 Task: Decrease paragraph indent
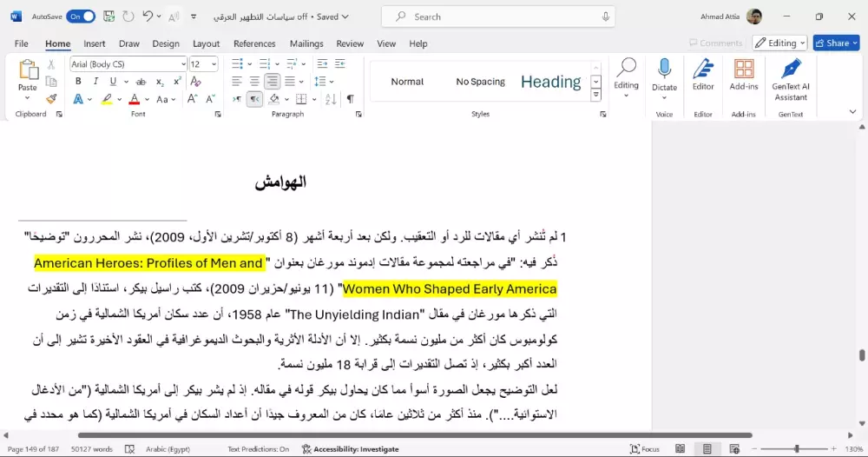click(322, 63)
